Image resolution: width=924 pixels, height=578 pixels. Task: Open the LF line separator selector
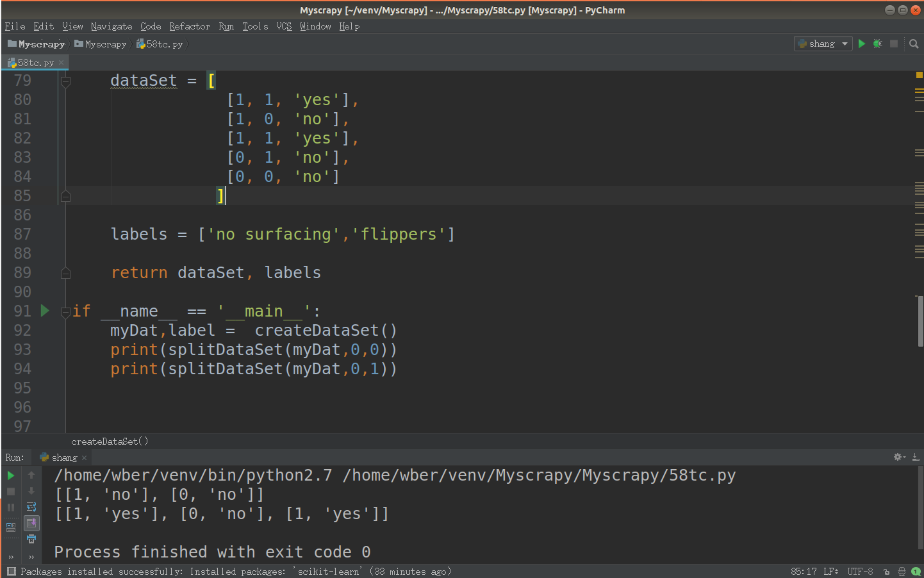click(830, 572)
